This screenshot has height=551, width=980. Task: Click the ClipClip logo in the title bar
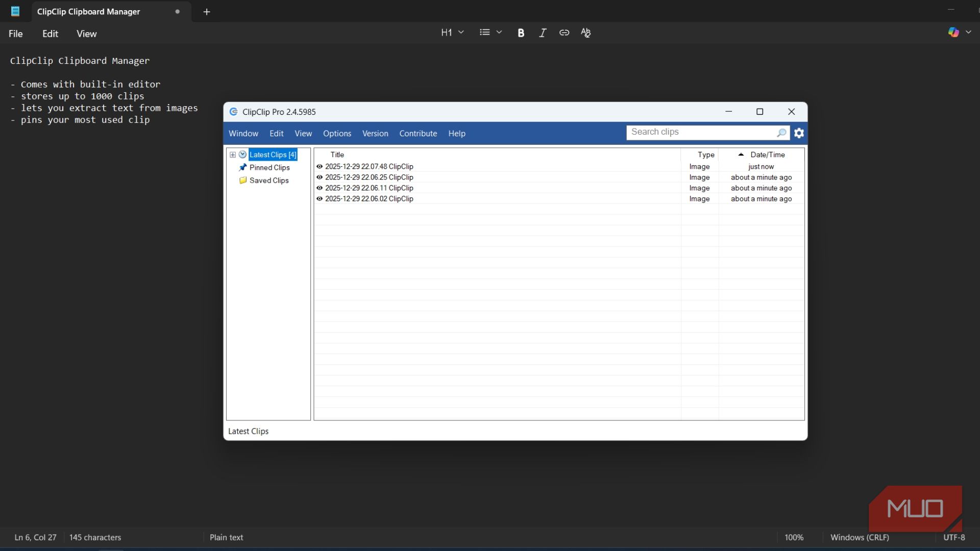pos(234,112)
